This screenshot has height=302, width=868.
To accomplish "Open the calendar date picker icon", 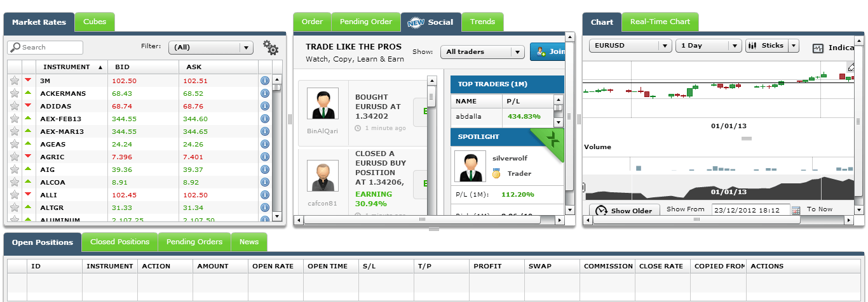I will (x=796, y=210).
